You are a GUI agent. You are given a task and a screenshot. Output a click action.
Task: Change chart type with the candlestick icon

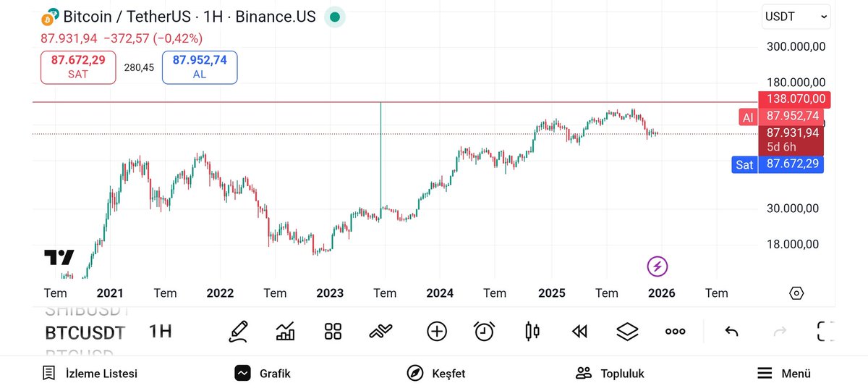(532, 332)
